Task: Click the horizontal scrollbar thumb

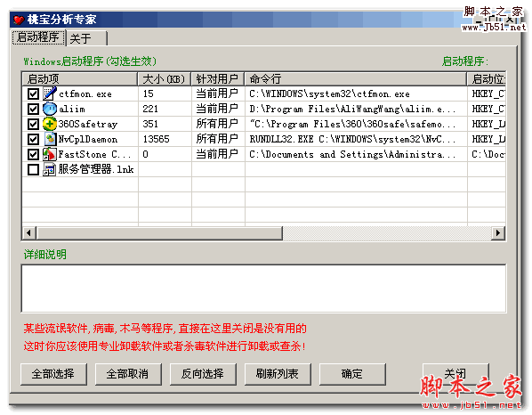Action: (x=159, y=233)
